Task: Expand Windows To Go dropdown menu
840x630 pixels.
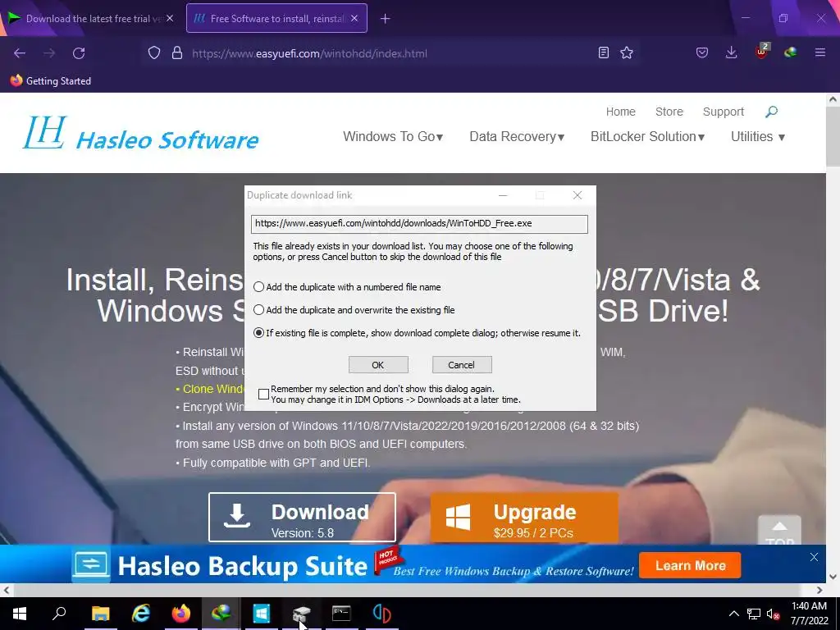Action: 393,137
